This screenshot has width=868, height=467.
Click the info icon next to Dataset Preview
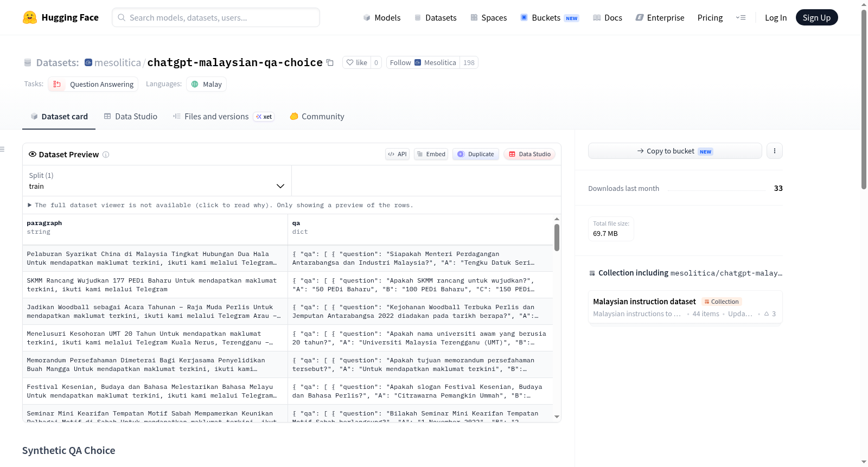coord(106,155)
